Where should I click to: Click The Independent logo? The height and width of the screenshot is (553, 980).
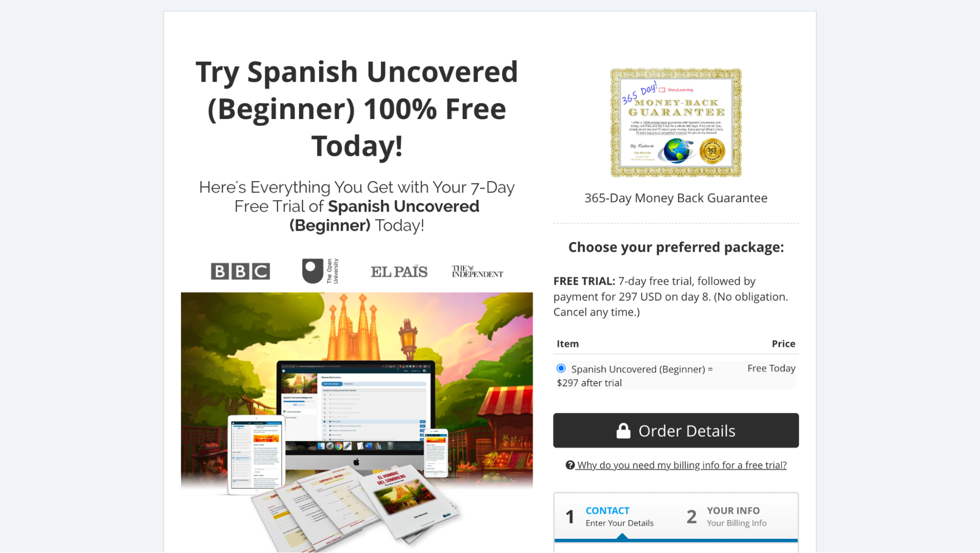point(477,271)
